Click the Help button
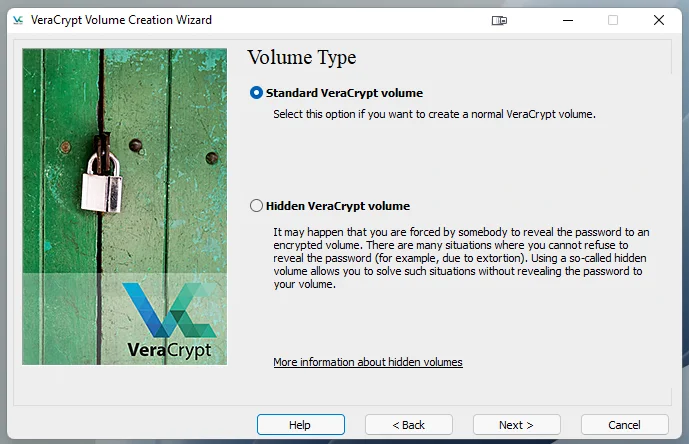This screenshot has width=689, height=444. pos(301,425)
